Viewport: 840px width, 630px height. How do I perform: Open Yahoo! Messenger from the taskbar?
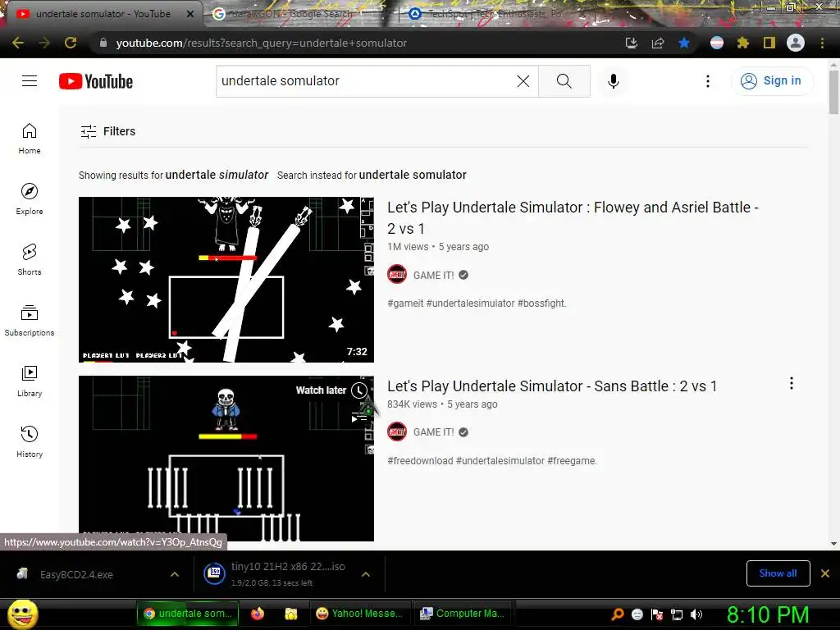tap(359, 614)
